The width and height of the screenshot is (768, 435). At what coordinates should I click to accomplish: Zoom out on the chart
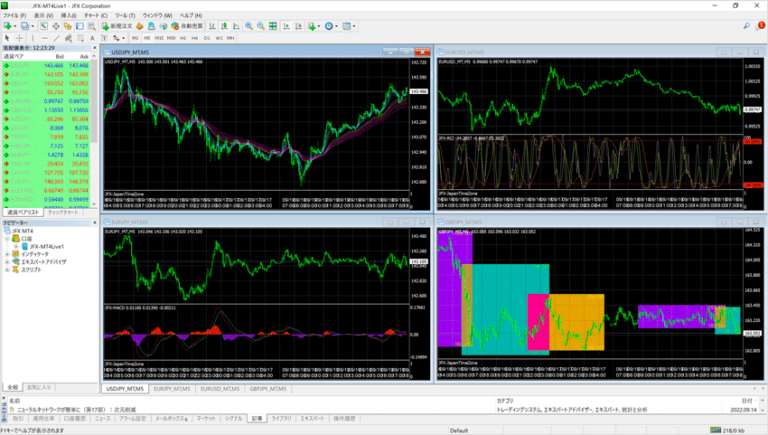[262, 25]
